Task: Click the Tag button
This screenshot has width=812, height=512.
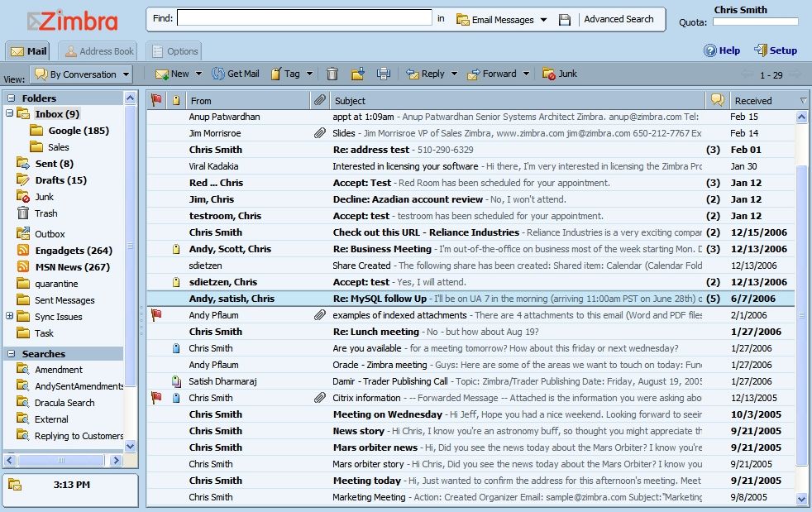Action: [286, 74]
